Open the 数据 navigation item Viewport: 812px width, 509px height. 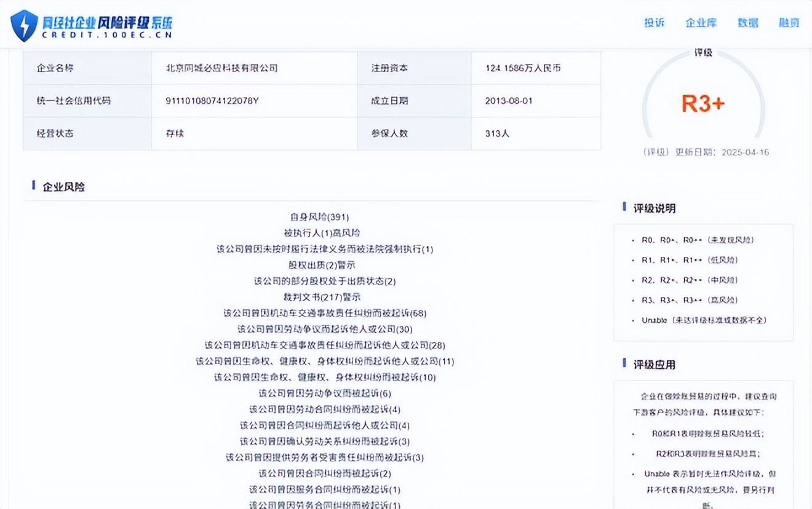748,23
